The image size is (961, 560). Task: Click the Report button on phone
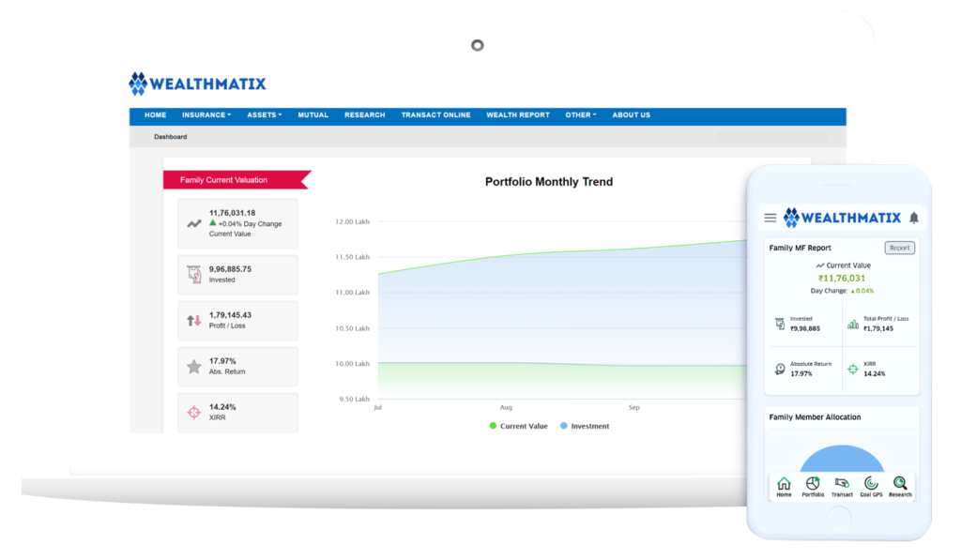(900, 248)
